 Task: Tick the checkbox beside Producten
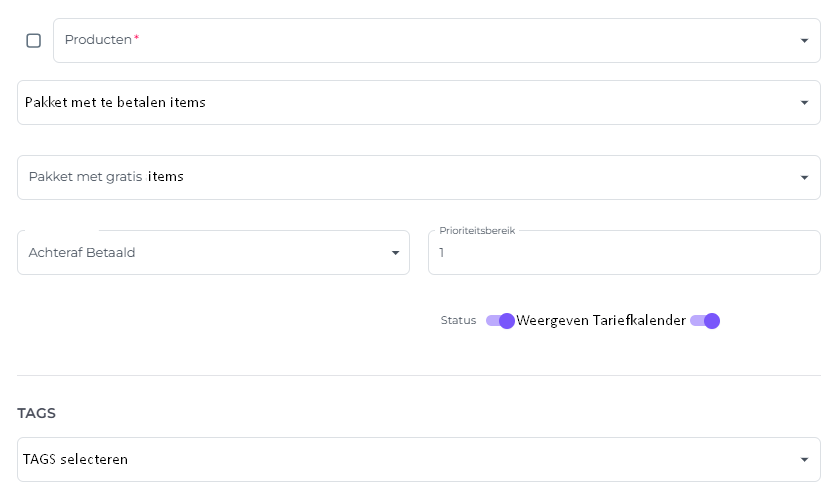34,41
